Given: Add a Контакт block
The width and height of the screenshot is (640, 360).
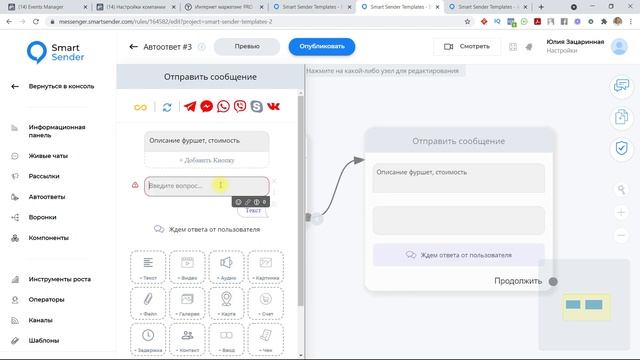Looking at the screenshot, I should click(187, 340).
